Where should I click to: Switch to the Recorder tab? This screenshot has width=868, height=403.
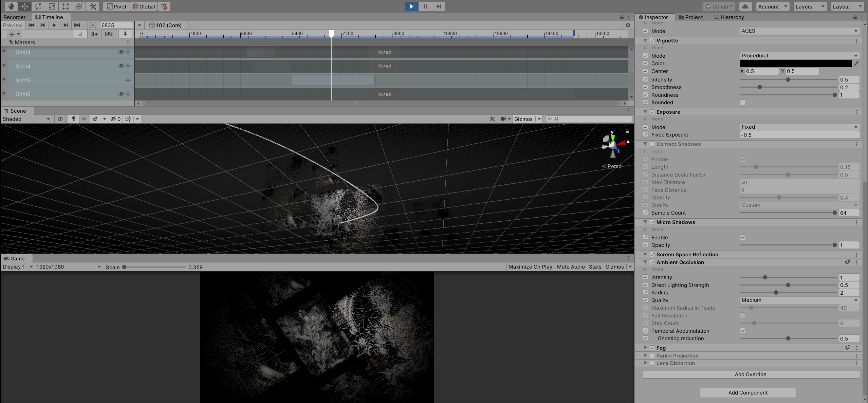click(x=15, y=17)
